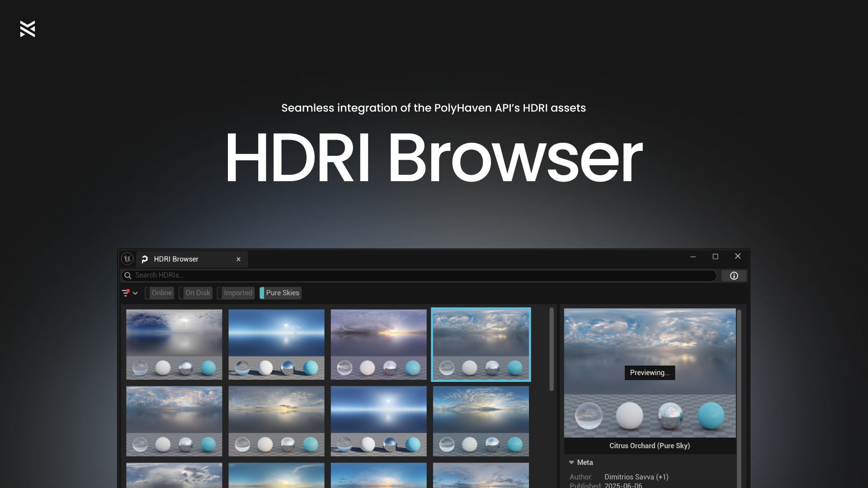Close the HDRI Browser tab
This screenshot has width=868, height=488.
coord(238,259)
